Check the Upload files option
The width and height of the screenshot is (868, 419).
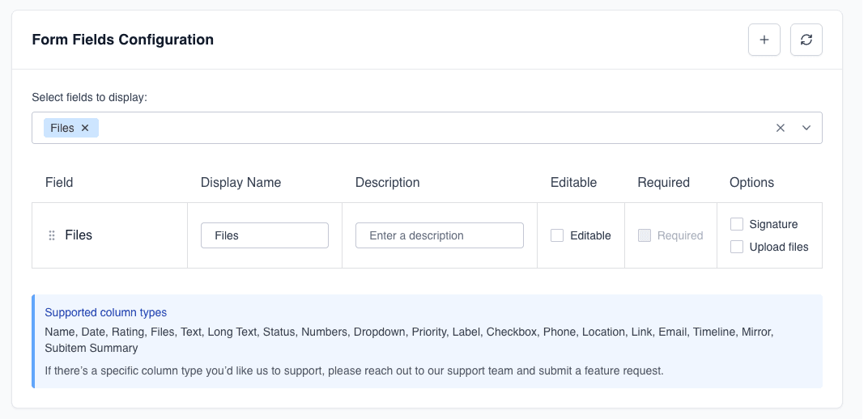click(737, 247)
